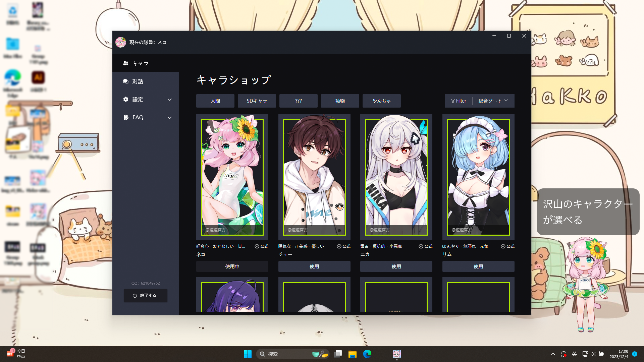Open Microsoft Edge from the taskbar
Image resolution: width=644 pixels, height=362 pixels.
pos(367,354)
